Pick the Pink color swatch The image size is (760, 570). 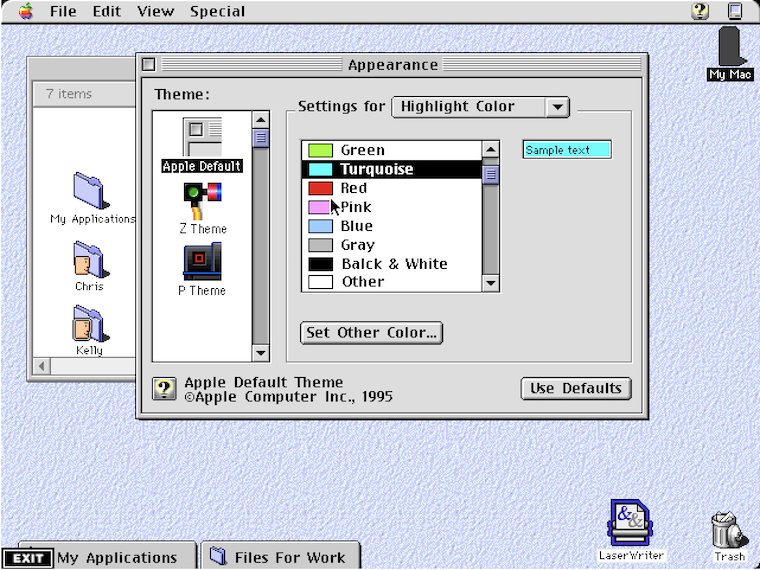(319, 207)
